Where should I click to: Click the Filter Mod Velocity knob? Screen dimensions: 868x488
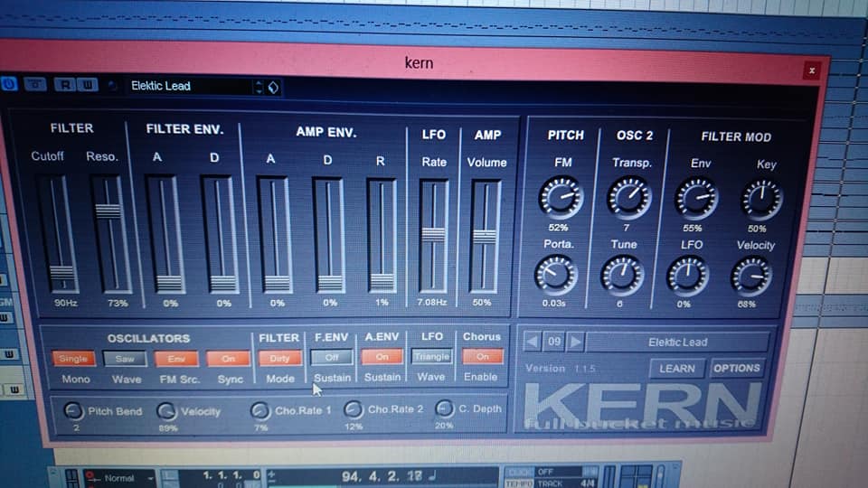(751, 277)
